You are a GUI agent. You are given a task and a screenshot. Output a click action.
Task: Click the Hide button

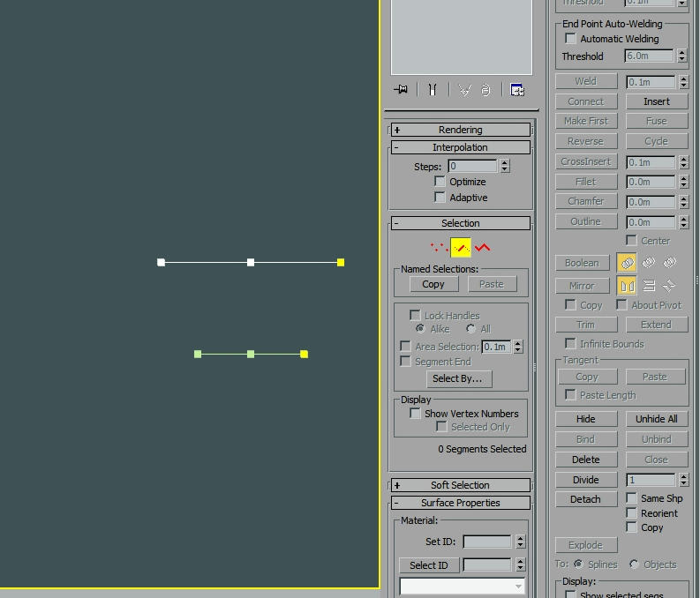[586, 419]
